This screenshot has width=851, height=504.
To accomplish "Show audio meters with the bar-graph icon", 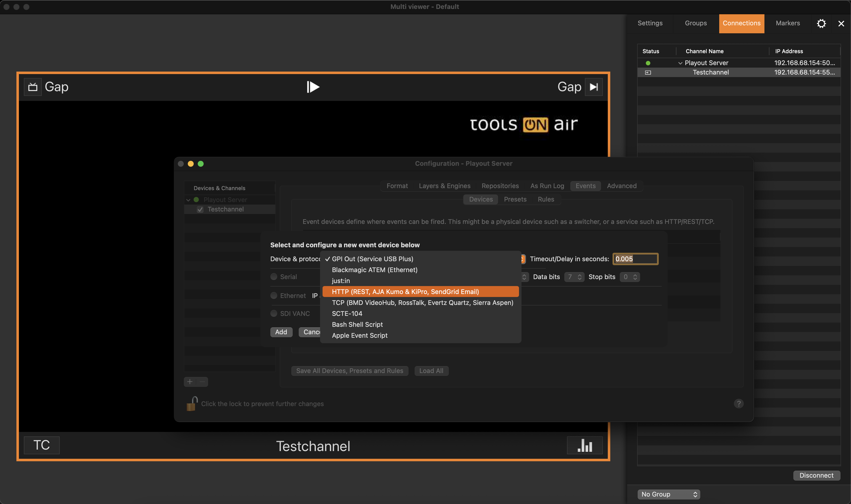I will coord(585,445).
